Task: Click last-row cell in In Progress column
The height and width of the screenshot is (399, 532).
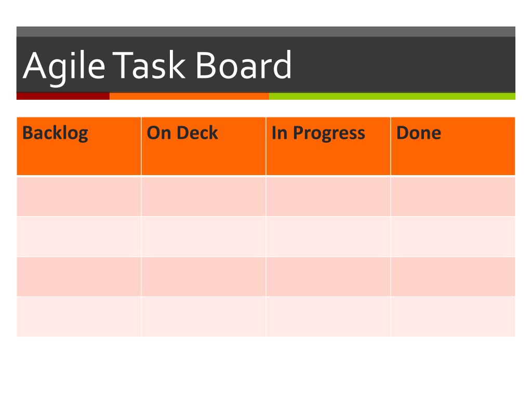Action: click(328, 317)
